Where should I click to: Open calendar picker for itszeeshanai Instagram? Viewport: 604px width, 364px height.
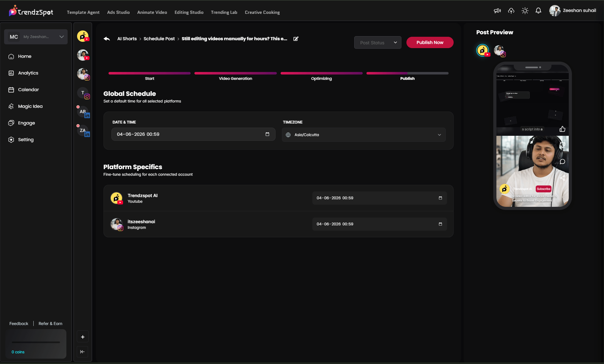pyautogui.click(x=440, y=224)
